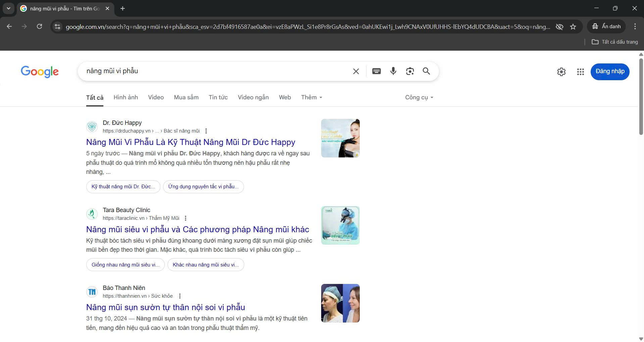This screenshot has width=644, height=342.
Task: Open the Dr. Đức Happy result thumbnail
Action: point(340,138)
